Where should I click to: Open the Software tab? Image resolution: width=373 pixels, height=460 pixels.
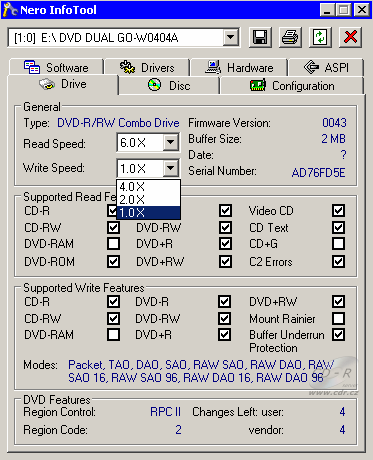(x=56, y=68)
